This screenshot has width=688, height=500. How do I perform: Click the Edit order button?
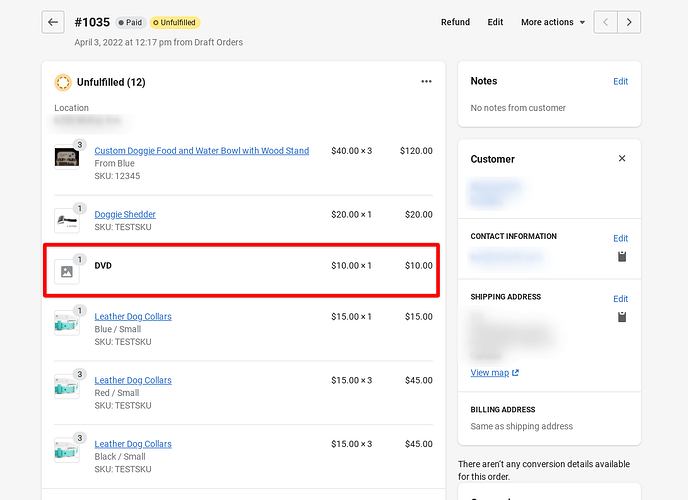click(x=495, y=22)
